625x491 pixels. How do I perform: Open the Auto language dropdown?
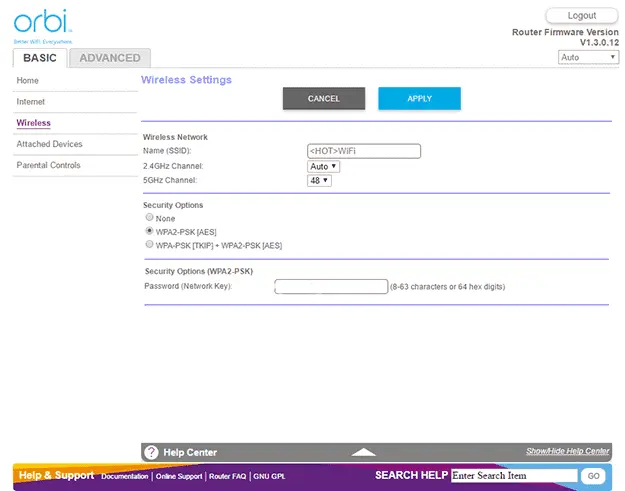pos(589,57)
